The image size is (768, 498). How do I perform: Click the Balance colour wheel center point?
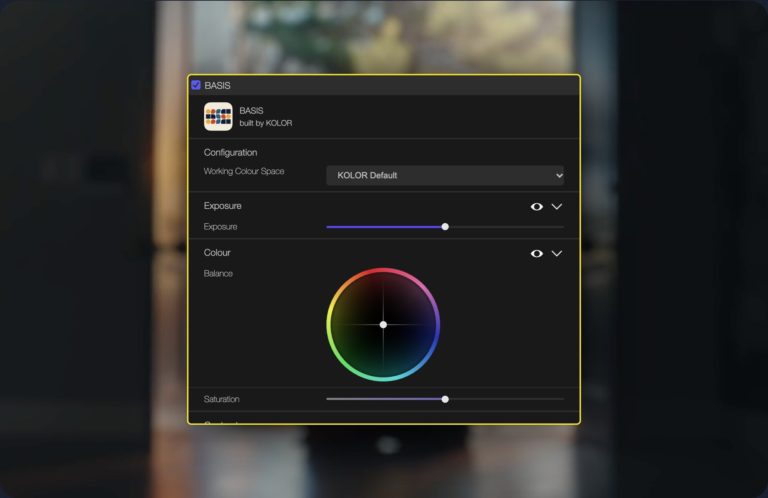[x=383, y=325]
